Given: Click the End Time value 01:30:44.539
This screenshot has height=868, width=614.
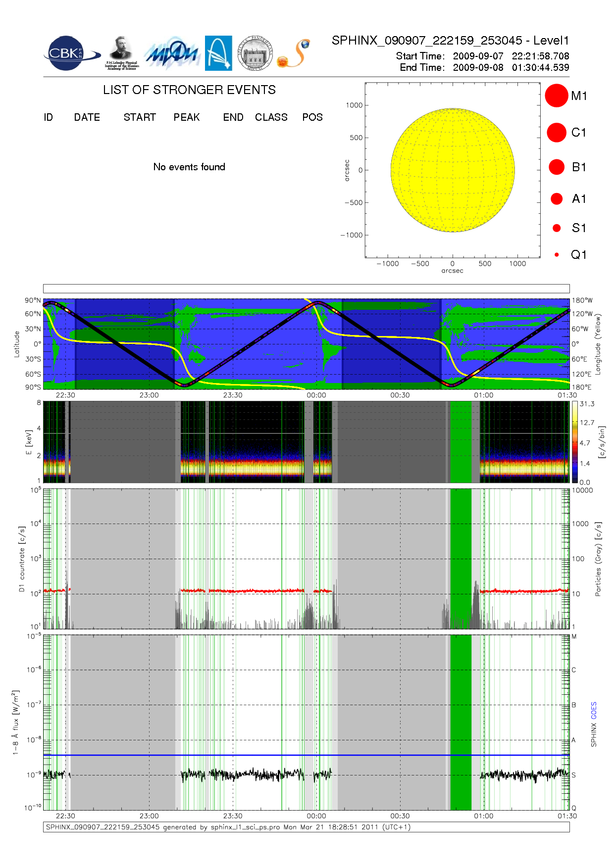Looking at the screenshot, I should click(x=541, y=67).
